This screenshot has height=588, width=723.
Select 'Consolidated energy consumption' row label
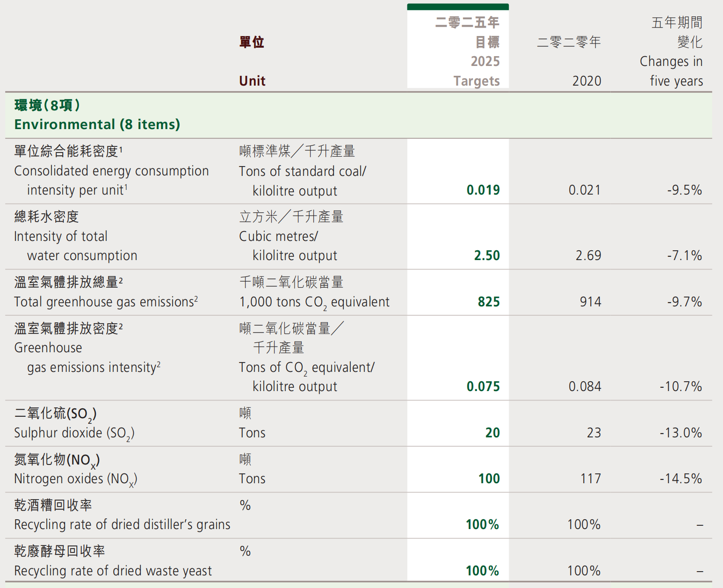tap(111, 171)
